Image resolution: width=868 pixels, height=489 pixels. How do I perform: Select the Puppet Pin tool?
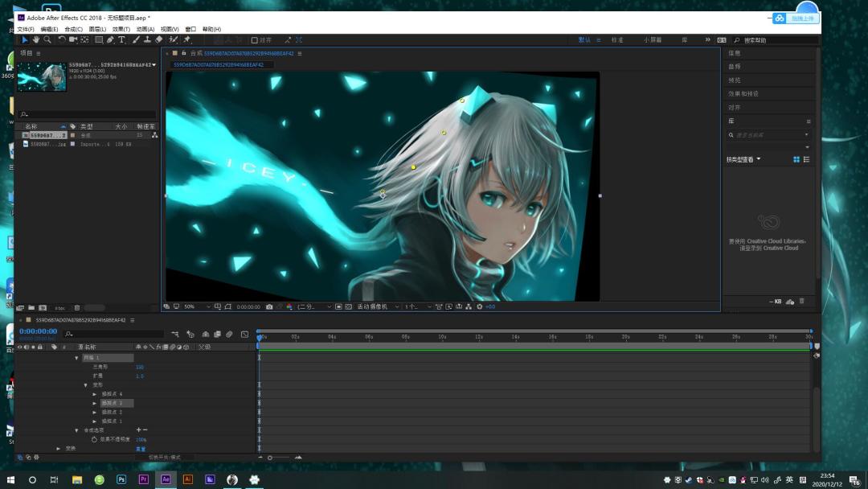tap(187, 40)
